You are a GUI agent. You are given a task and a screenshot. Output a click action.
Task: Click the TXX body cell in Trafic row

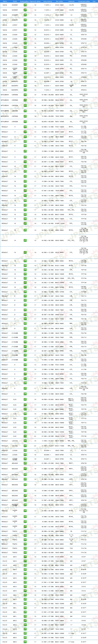tap(71, 553)
